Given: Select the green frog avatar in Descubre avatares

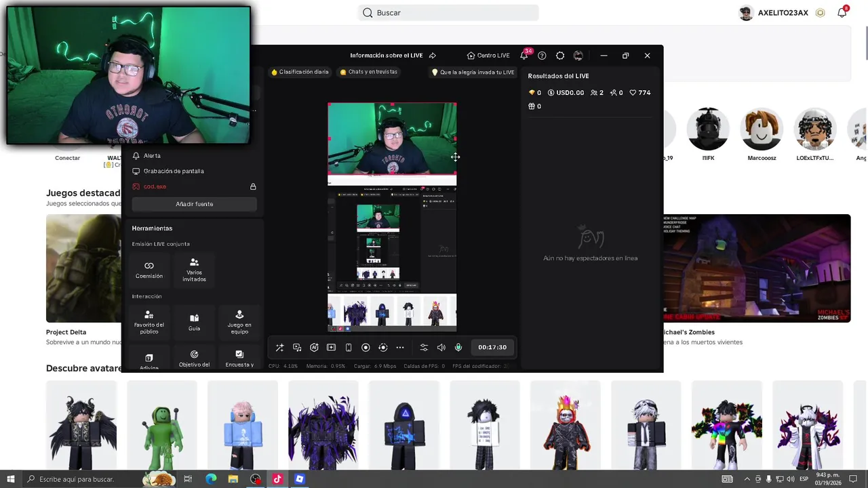Looking at the screenshot, I should pos(162,426).
